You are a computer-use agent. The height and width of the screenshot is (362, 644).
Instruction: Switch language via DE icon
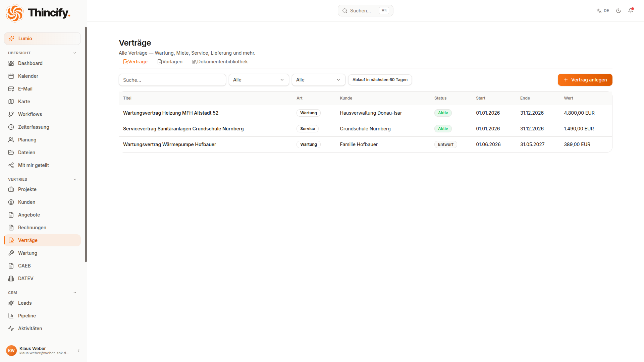coord(603,11)
